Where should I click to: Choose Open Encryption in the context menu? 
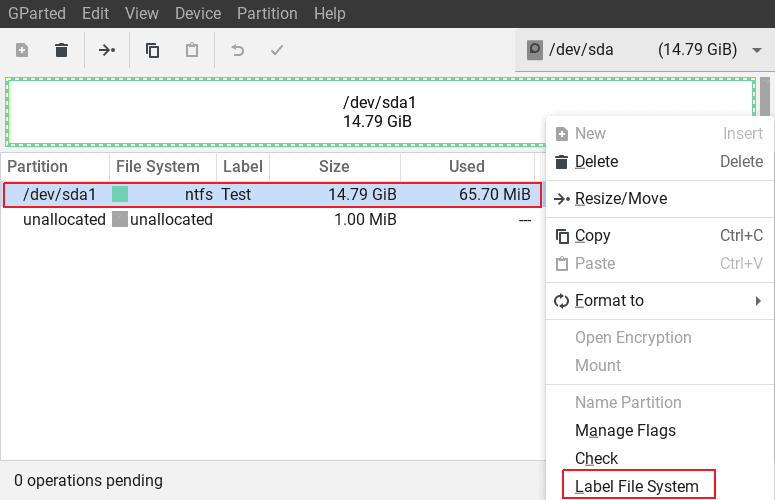(x=633, y=337)
